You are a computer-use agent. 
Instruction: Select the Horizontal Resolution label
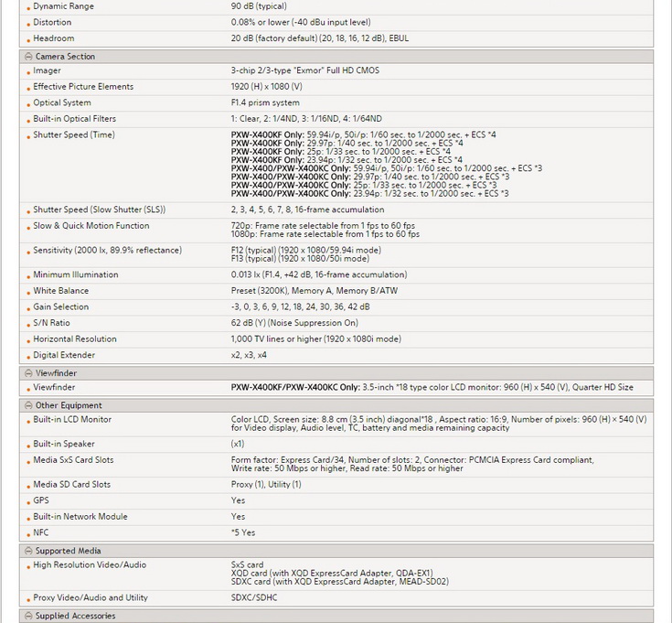click(75, 339)
